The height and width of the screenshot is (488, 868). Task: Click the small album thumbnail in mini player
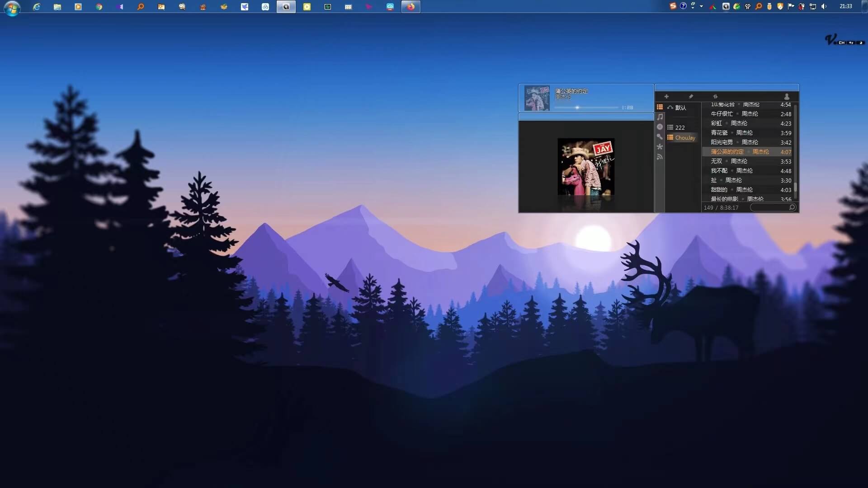[537, 98]
